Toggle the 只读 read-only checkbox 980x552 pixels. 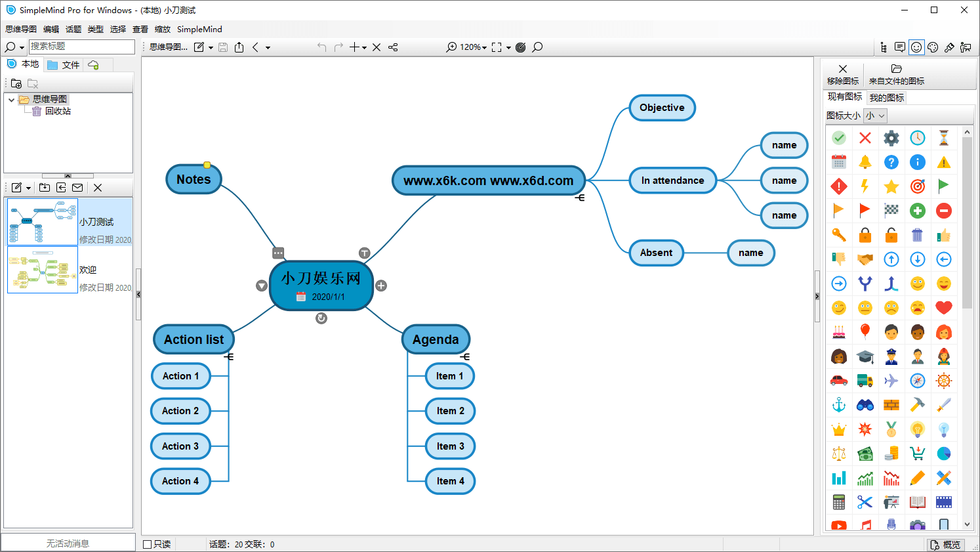click(x=148, y=544)
